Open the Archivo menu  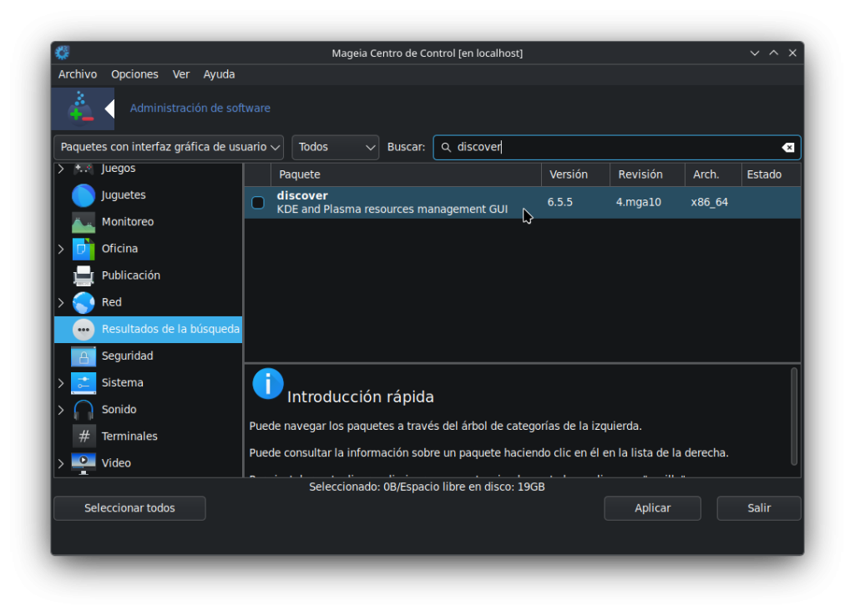pyautogui.click(x=78, y=74)
